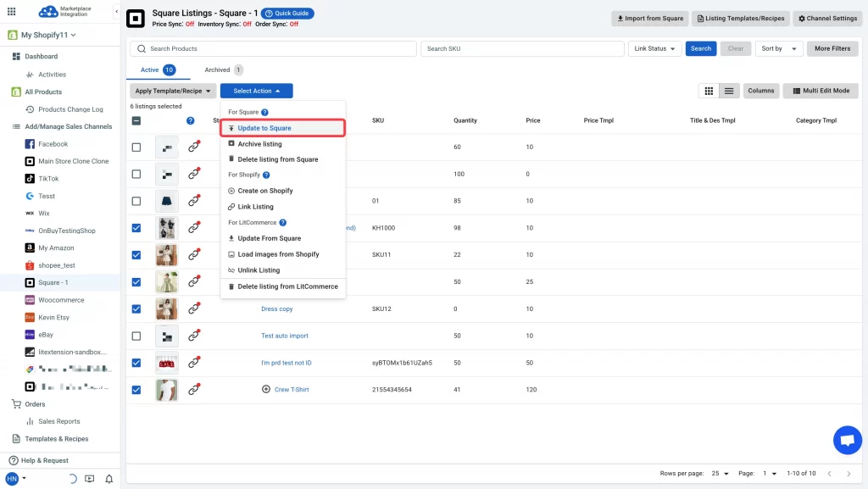Screen dimensions: 868x489
Task: Click the screen play icon in bottom bar
Action: (x=89, y=479)
